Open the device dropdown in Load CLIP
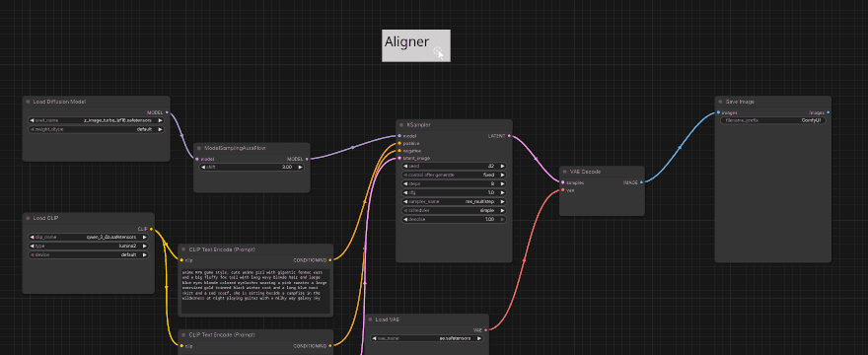The image size is (868, 355). click(x=88, y=254)
